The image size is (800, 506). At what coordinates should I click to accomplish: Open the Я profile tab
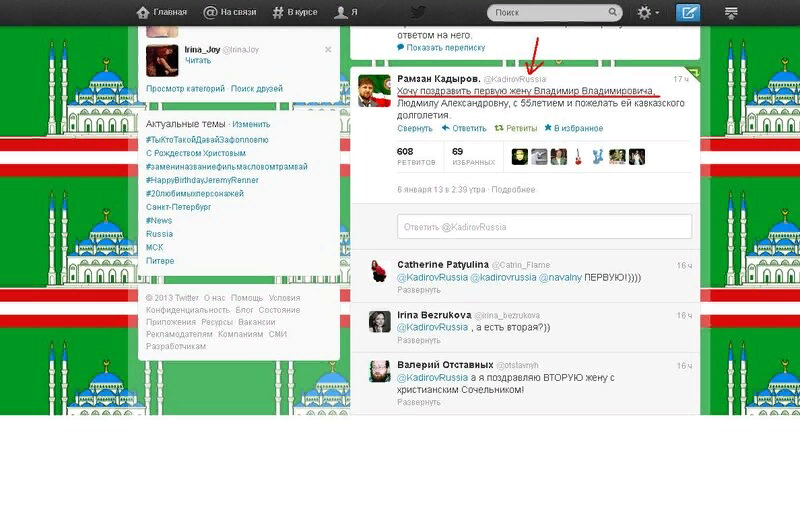pos(345,12)
